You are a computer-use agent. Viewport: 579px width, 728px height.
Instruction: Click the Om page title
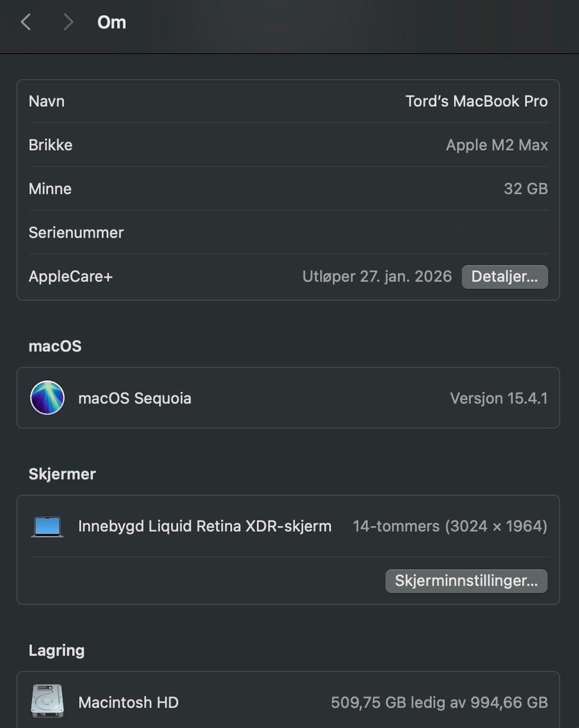[112, 22]
